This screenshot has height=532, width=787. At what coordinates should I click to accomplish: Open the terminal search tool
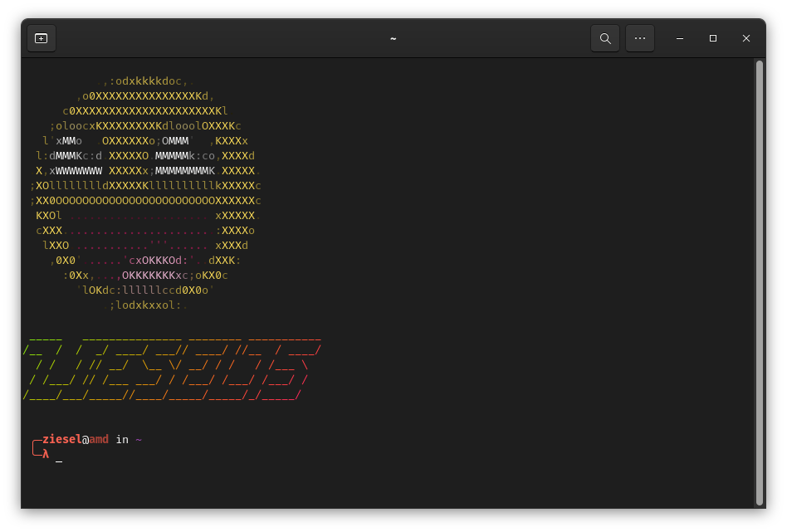pos(605,38)
